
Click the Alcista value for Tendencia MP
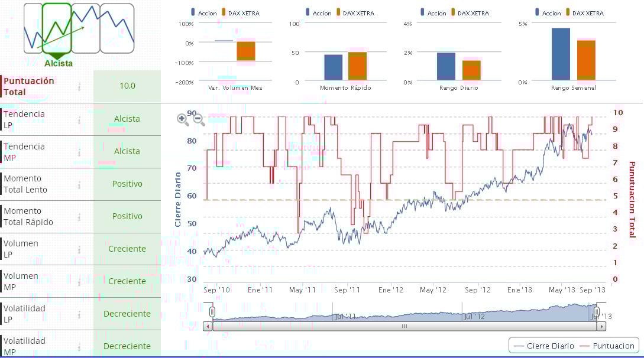tap(127, 151)
